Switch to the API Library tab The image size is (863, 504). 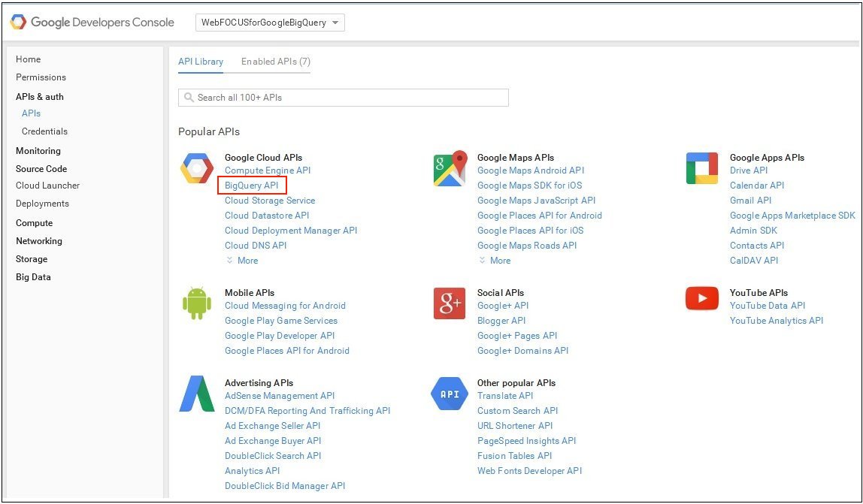click(x=201, y=62)
